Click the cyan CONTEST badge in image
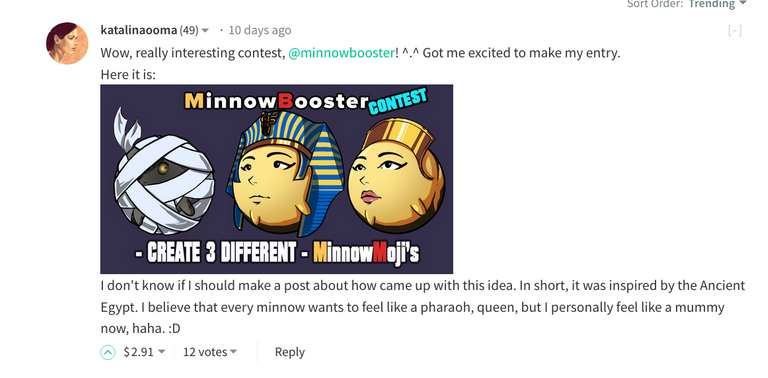Image resolution: width=768 pixels, height=378 pixels. pos(398,101)
